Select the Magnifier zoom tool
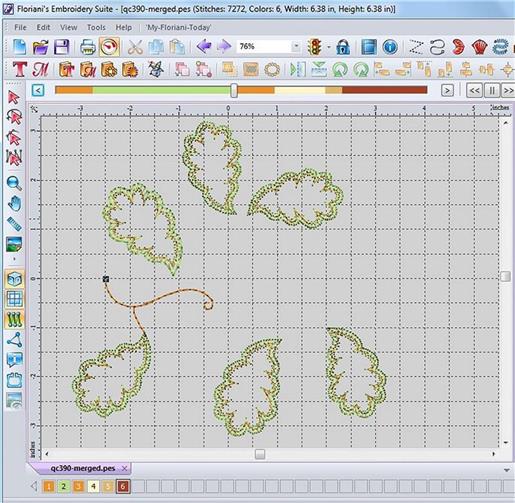The width and height of the screenshot is (515, 503). pos(14,183)
